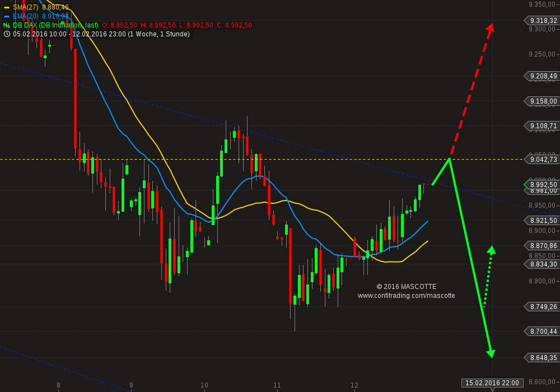Select the 9.042,73 price level tag
This screenshot has height=392, width=560.
(x=541, y=159)
